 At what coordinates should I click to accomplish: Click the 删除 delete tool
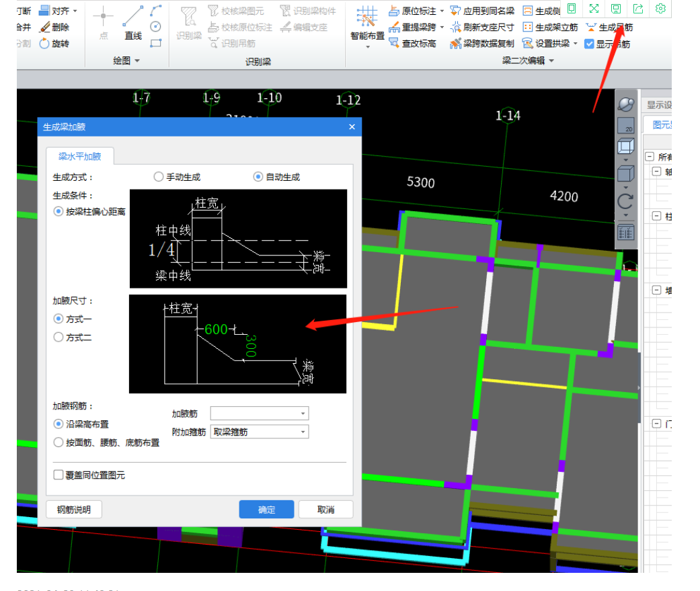pos(54,27)
